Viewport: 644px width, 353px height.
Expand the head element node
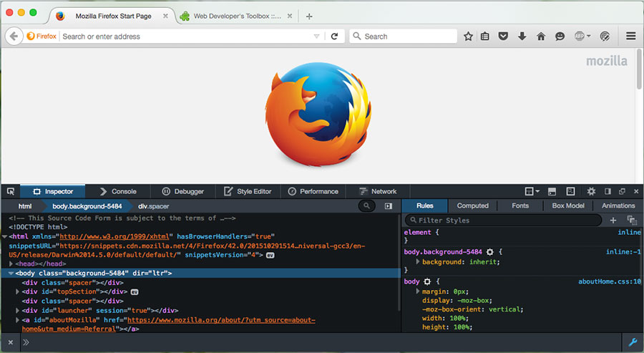11,263
